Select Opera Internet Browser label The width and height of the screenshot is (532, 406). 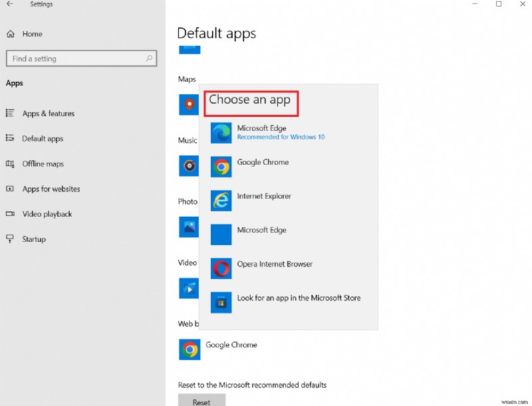tap(275, 264)
